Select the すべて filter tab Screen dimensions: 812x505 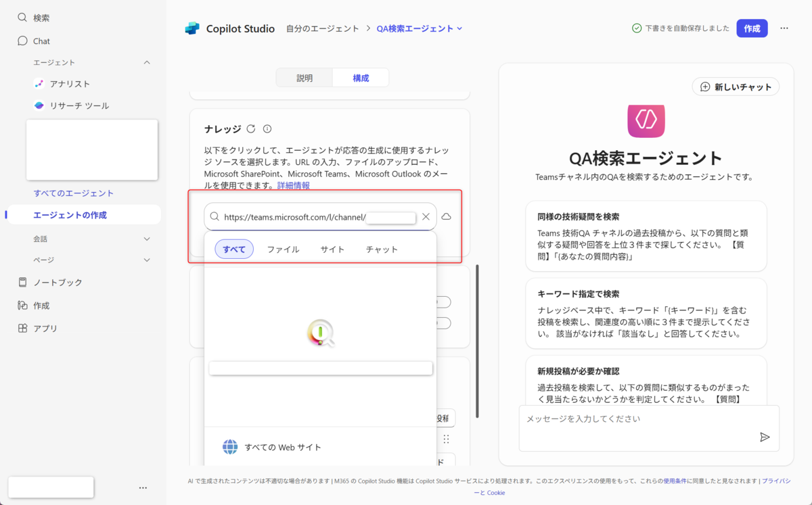point(234,249)
